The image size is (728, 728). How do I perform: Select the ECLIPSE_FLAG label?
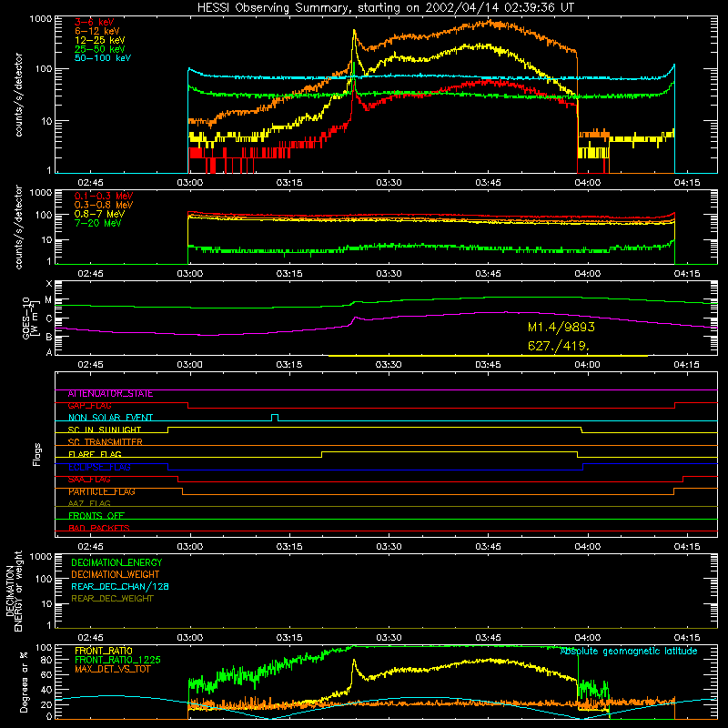click(x=99, y=467)
